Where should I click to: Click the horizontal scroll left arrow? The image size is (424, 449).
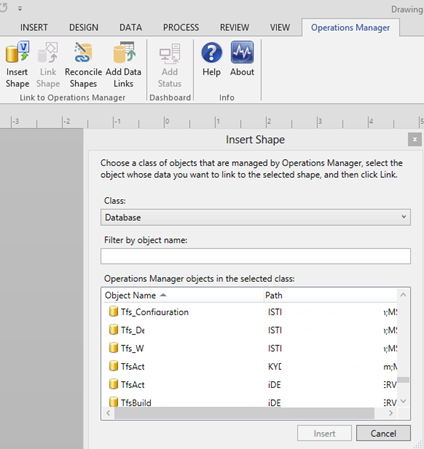108,413
